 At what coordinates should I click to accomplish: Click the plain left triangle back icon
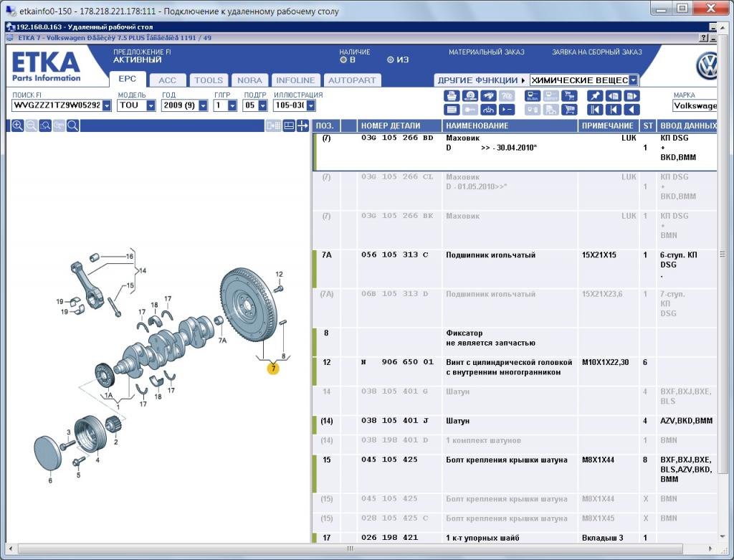[631, 110]
